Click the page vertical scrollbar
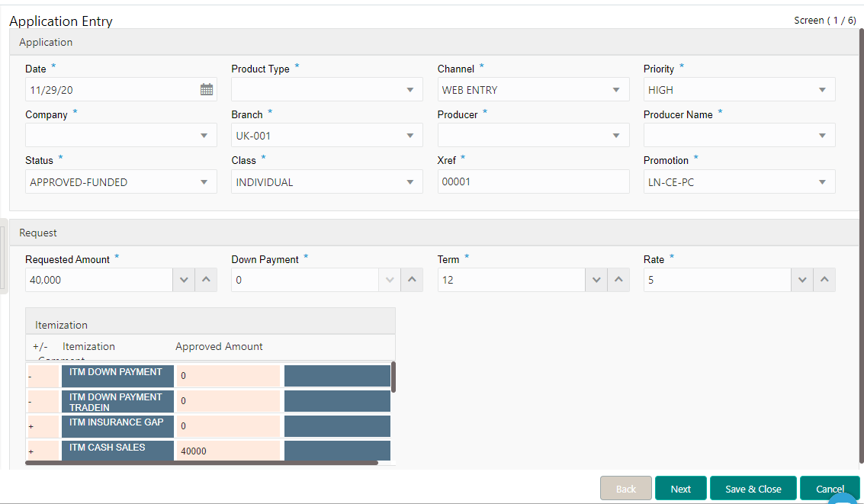 click(x=861, y=245)
